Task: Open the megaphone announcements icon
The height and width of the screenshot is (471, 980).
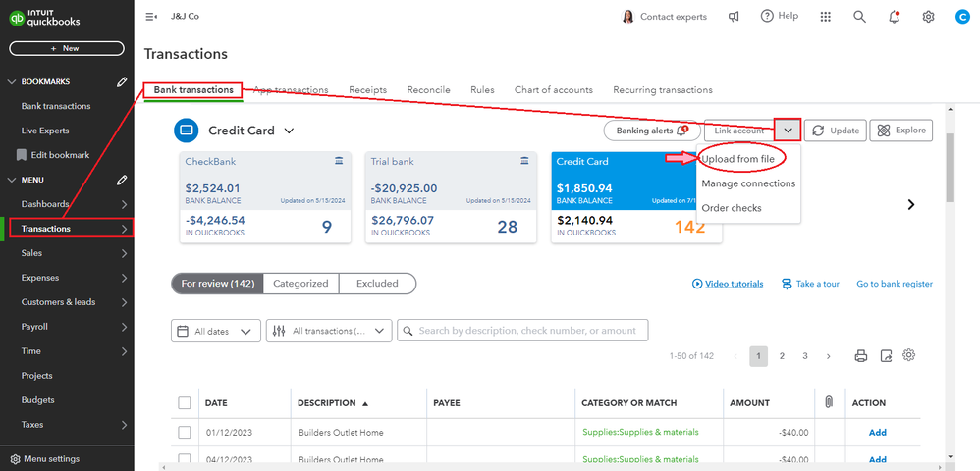Action: point(734,17)
